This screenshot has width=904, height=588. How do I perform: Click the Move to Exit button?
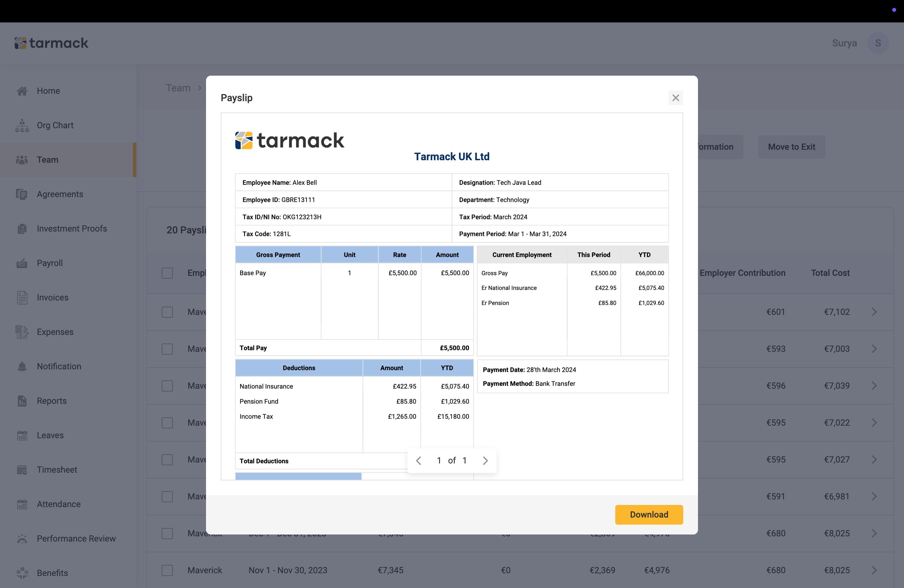tap(791, 147)
